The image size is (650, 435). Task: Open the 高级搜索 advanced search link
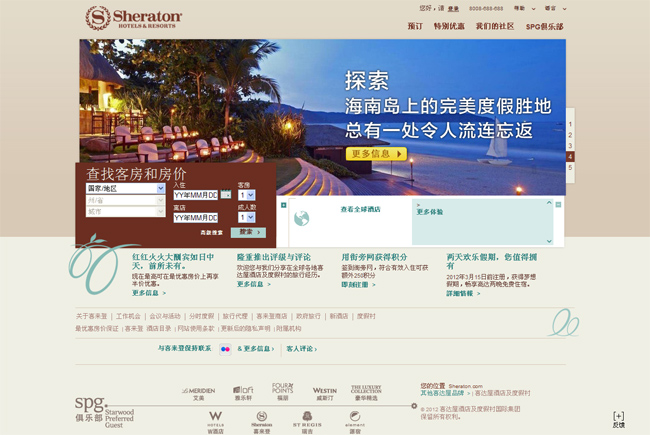pyautogui.click(x=210, y=232)
